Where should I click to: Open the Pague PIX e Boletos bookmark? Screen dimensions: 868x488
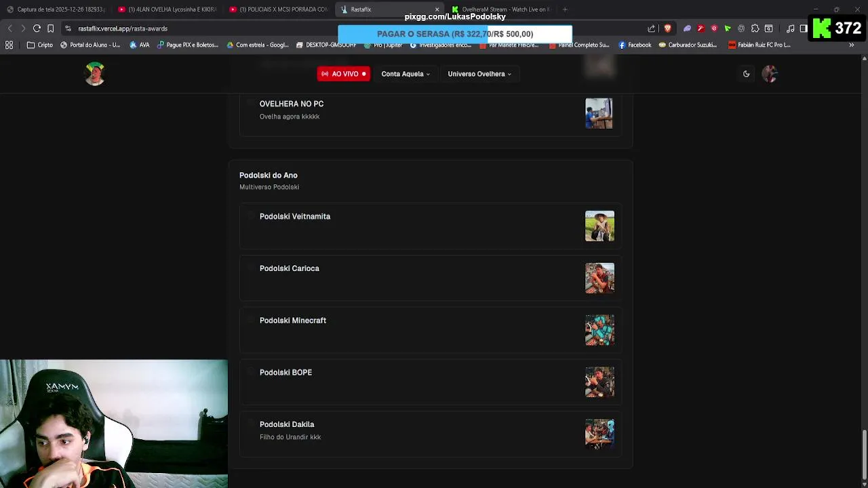coord(188,45)
